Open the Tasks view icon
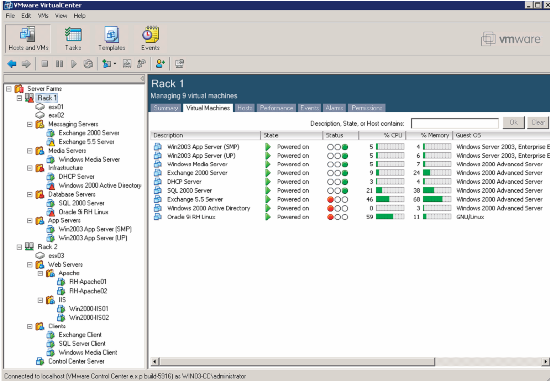This screenshot has height=381, width=550. click(73, 39)
